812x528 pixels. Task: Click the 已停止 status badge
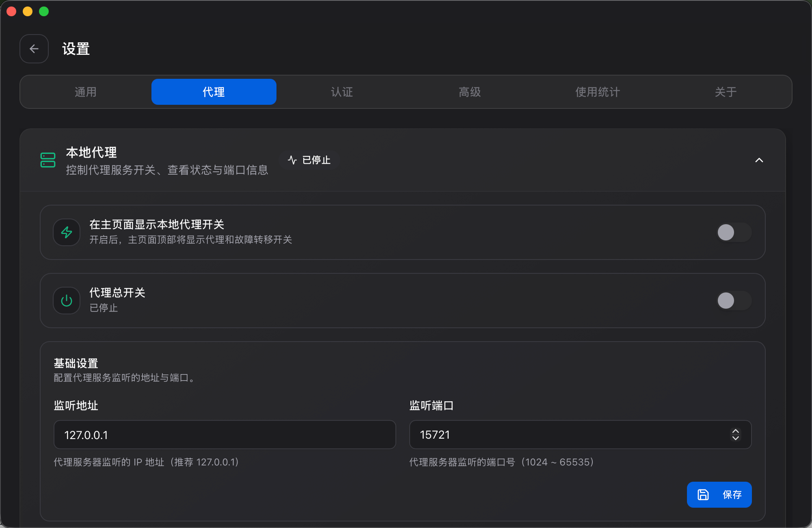tap(309, 160)
